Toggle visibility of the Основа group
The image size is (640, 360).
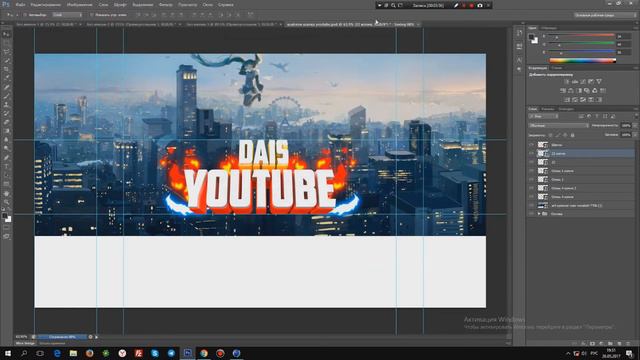point(532,214)
